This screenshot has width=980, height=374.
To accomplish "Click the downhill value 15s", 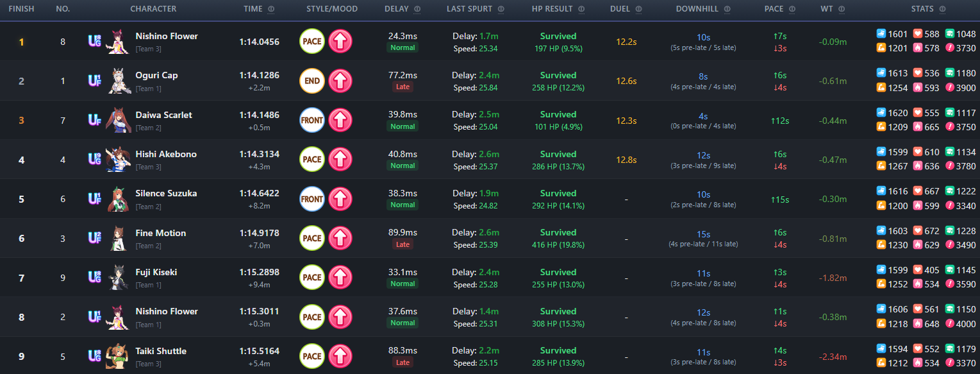I will pyautogui.click(x=703, y=234).
